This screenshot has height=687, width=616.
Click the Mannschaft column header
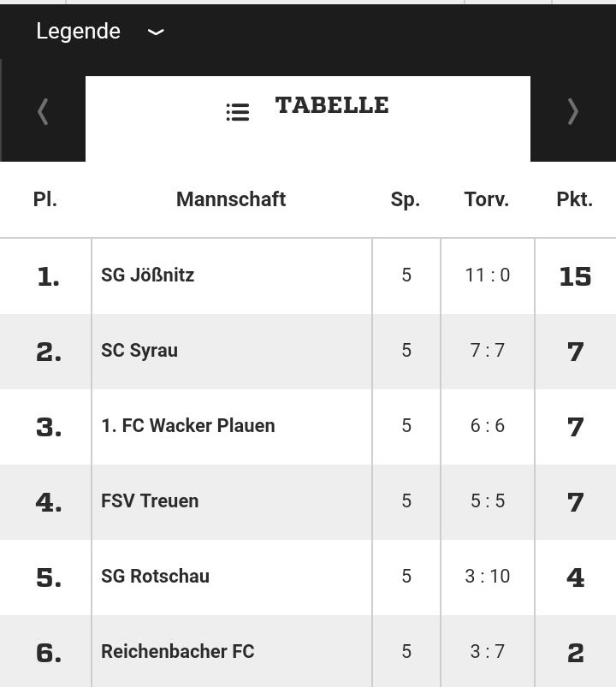231,199
